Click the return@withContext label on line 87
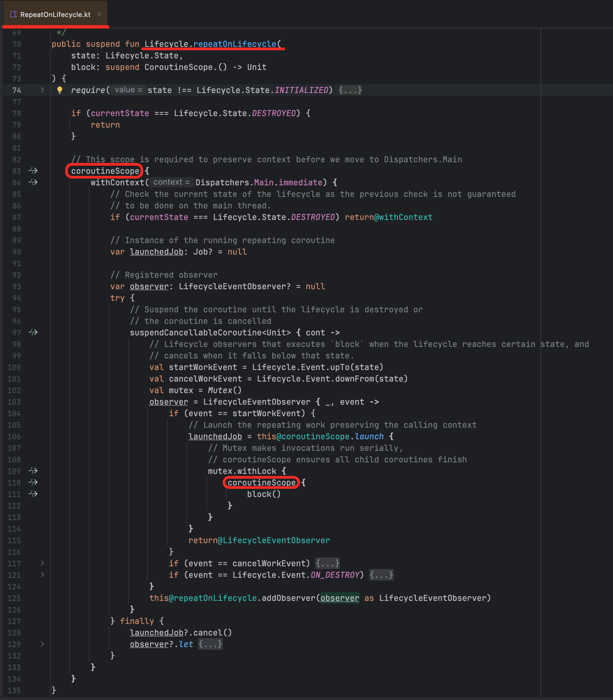 tap(389, 217)
